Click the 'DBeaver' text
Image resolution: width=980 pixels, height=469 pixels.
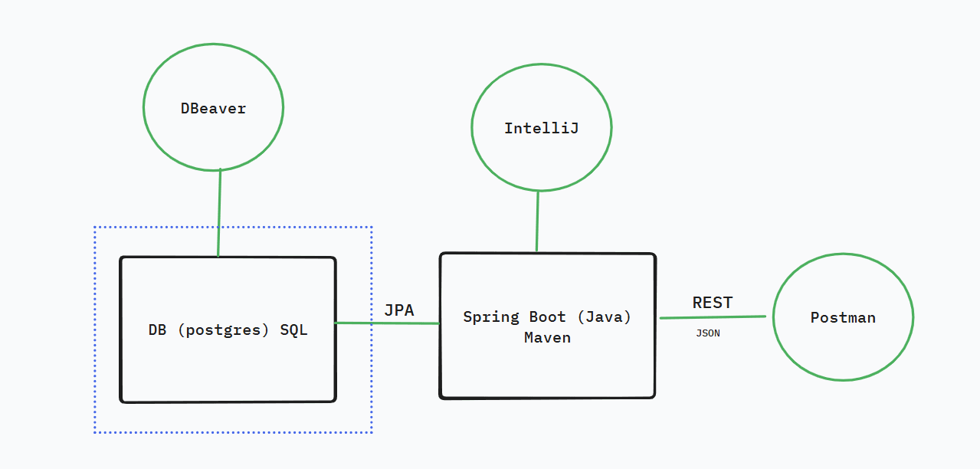click(213, 108)
